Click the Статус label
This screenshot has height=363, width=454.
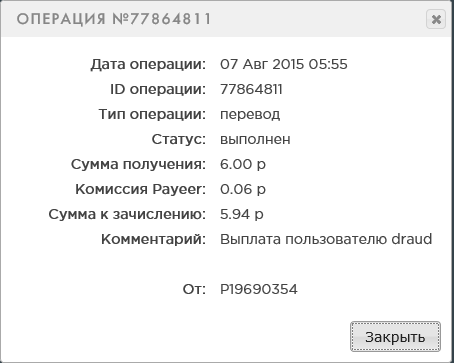tap(179, 140)
